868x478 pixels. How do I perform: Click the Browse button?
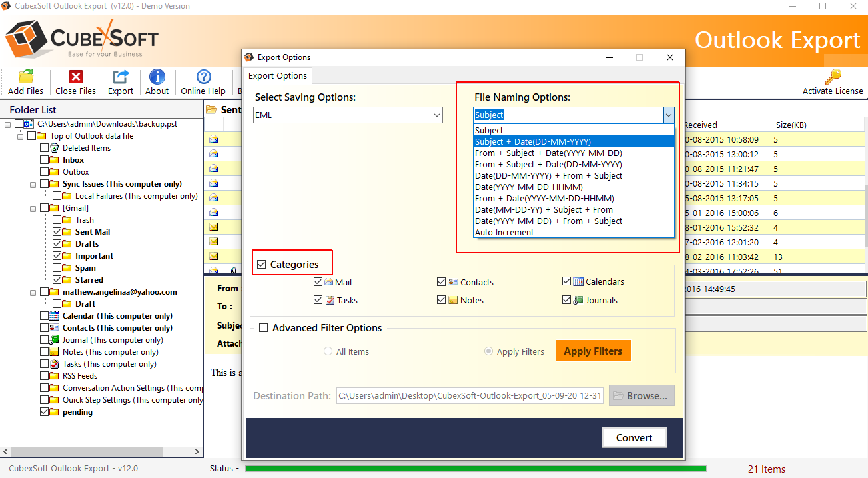[642, 395]
